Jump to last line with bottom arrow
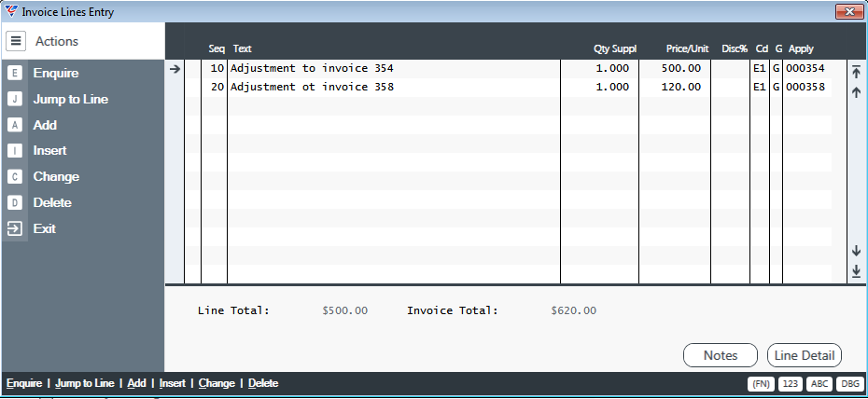868x399 pixels. pos(857,271)
